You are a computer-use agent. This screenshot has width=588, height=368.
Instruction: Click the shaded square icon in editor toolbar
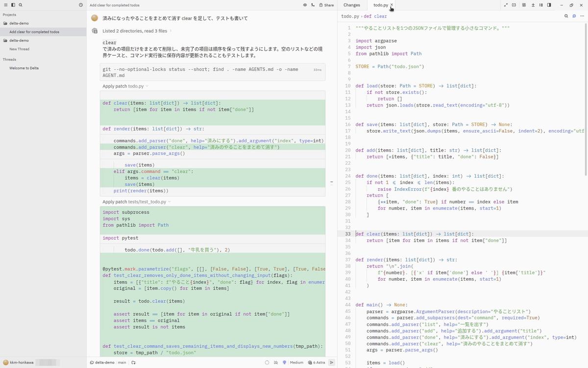click(524, 5)
